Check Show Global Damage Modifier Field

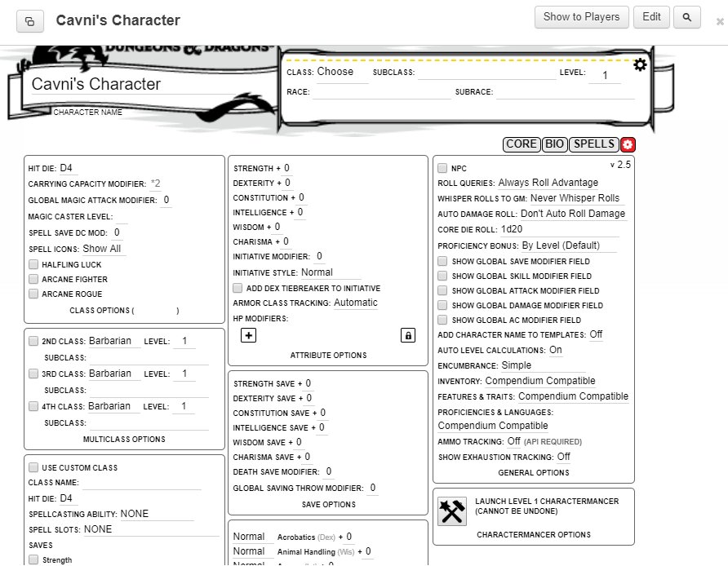pyautogui.click(x=442, y=305)
